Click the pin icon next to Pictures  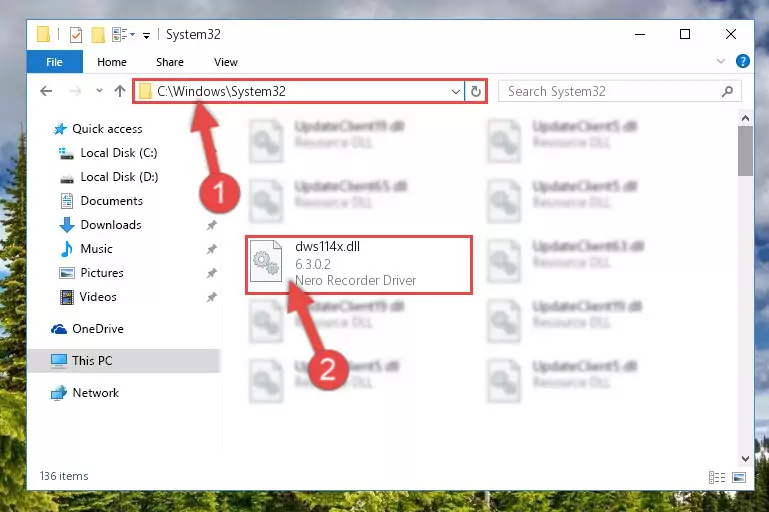coord(211,273)
